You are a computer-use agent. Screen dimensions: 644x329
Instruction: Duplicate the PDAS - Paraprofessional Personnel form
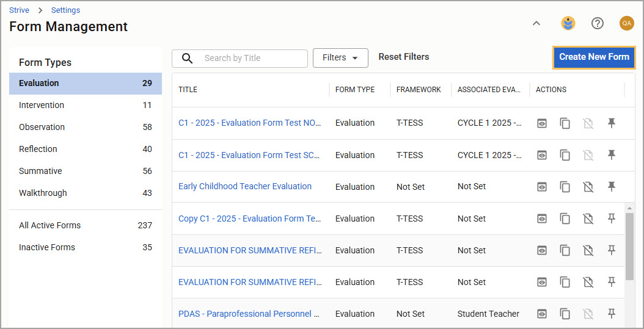tap(565, 314)
